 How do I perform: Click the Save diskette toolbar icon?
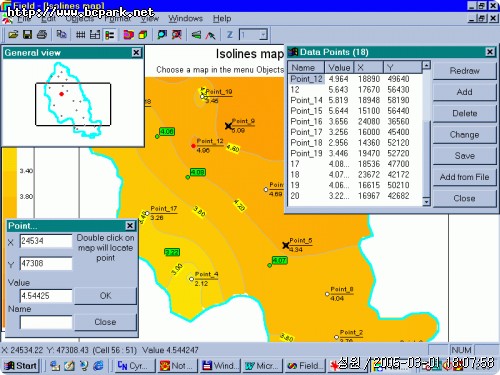point(27,35)
